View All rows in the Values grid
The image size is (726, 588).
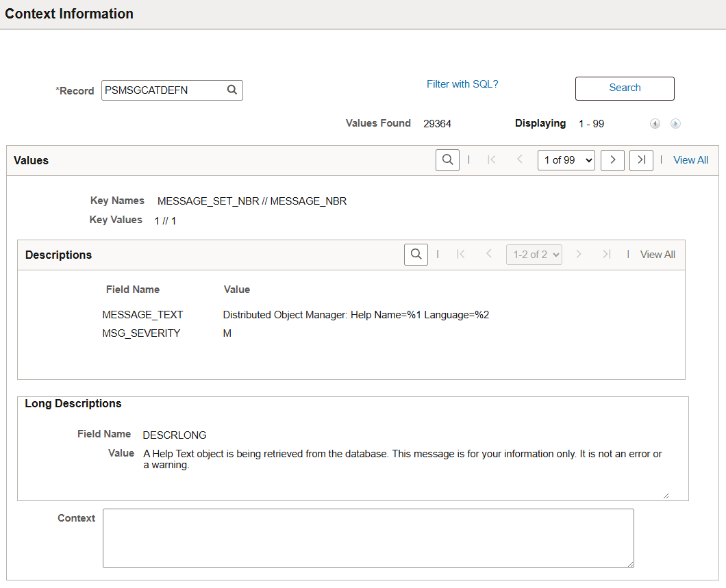click(690, 159)
